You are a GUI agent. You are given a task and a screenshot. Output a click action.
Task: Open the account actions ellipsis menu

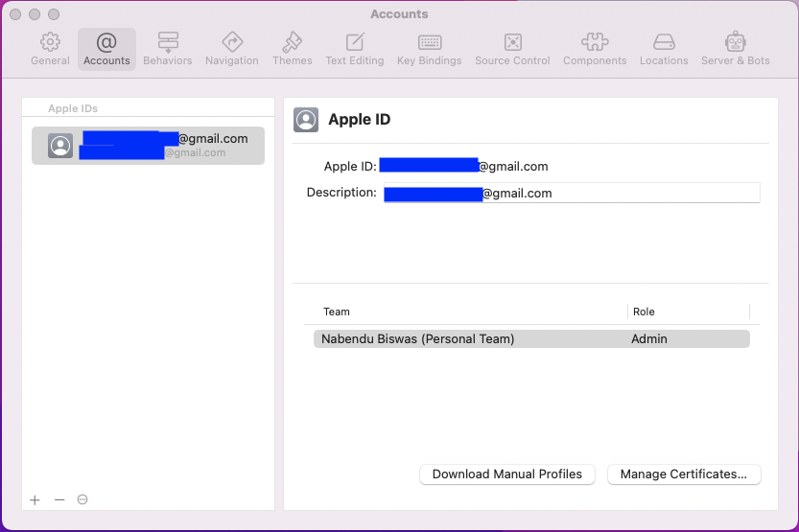pos(82,500)
